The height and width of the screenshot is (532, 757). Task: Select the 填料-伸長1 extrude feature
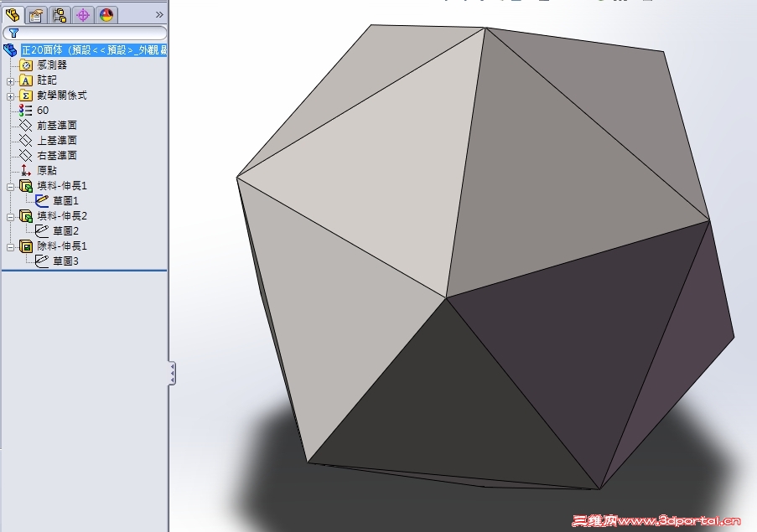click(x=62, y=185)
